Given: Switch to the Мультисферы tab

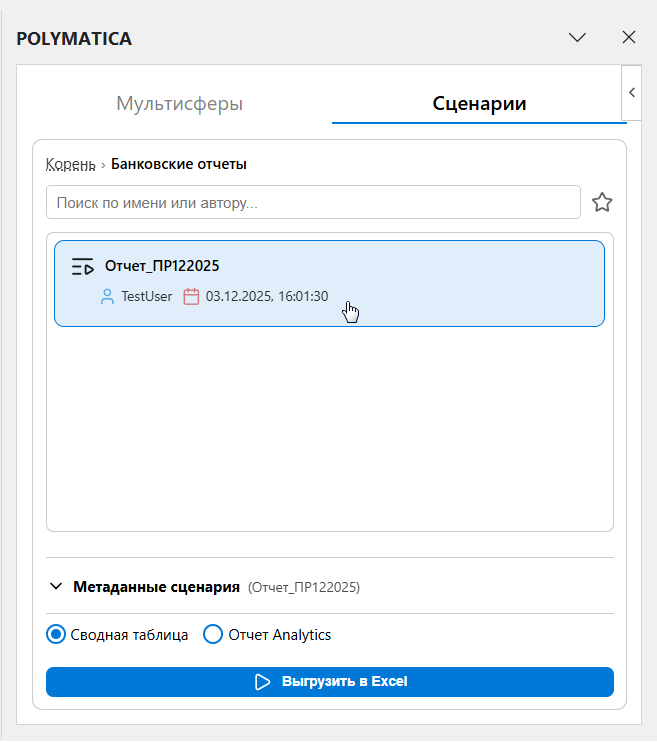Looking at the screenshot, I should (180, 103).
